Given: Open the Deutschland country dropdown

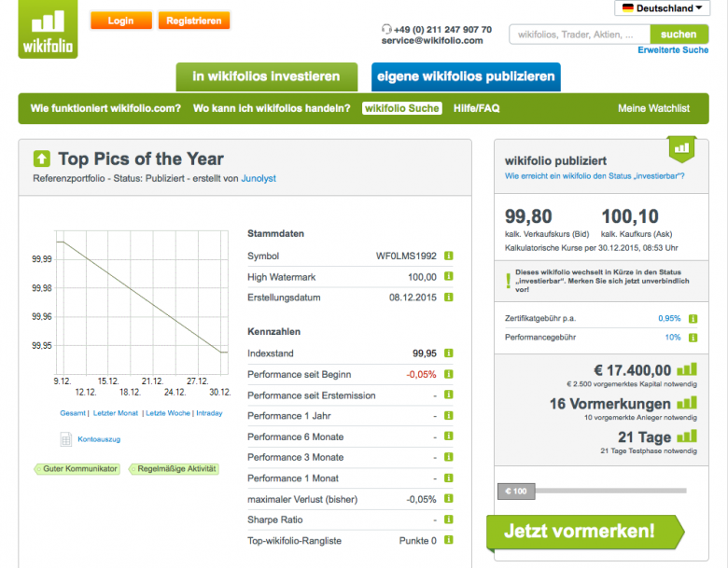Looking at the screenshot, I should 662,7.
